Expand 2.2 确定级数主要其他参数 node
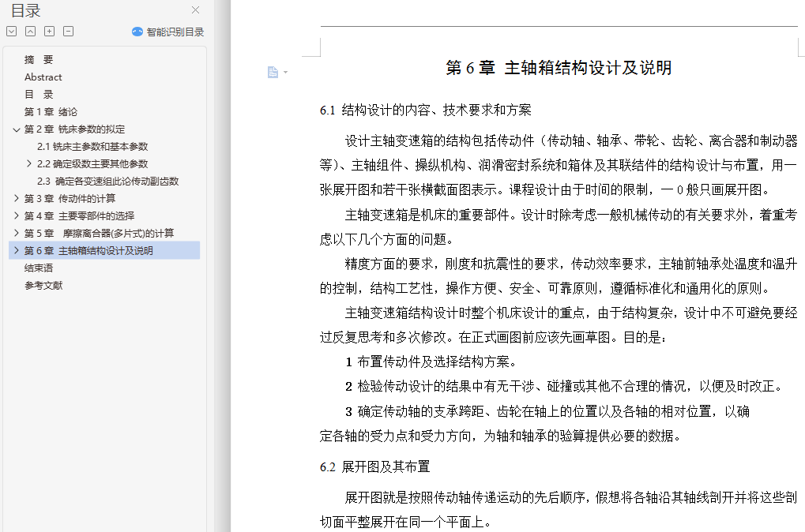This screenshot has height=532, width=805. (29, 163)
